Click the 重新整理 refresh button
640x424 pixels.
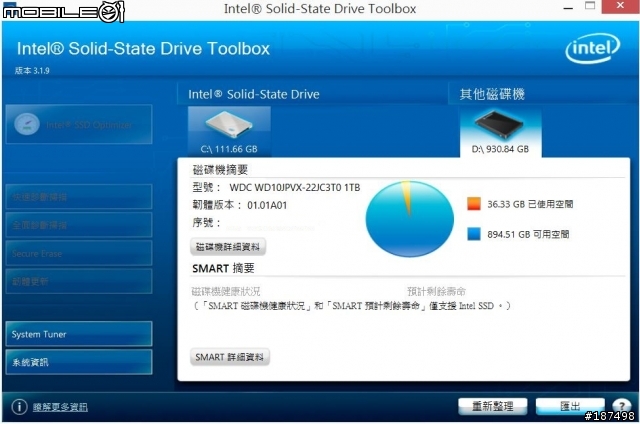[x=493, y=406]
